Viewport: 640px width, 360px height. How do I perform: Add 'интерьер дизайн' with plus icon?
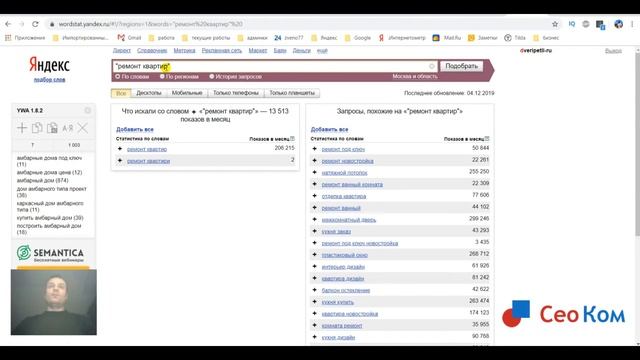point(315,267)
